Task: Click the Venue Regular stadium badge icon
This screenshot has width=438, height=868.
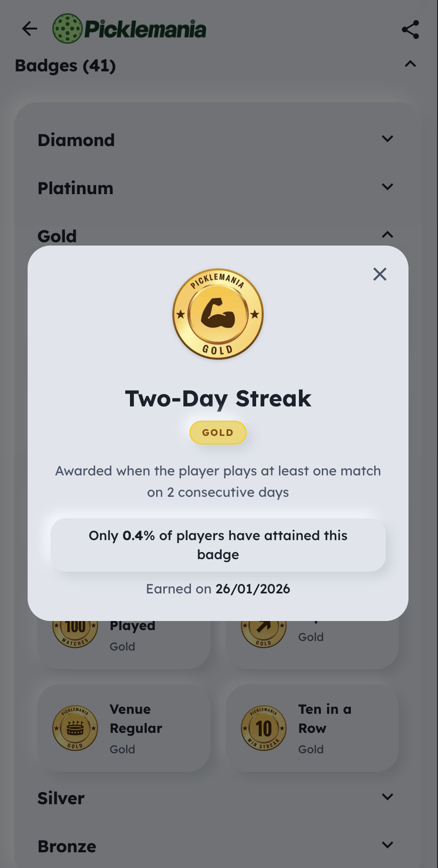Action: 75,728
